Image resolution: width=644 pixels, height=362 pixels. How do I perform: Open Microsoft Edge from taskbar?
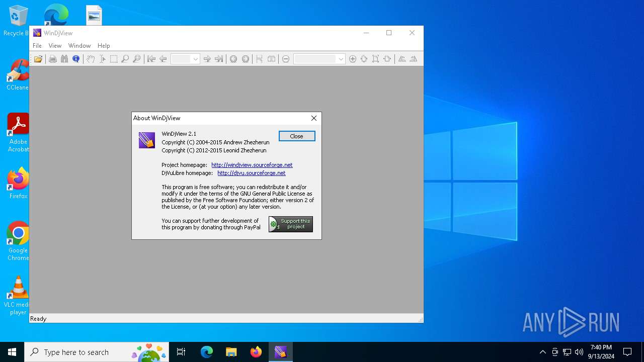click(x=207, y=352)
